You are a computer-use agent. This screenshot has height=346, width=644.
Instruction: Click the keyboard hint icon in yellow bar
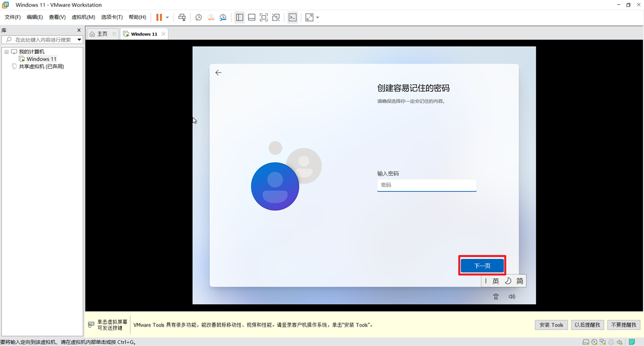coord(91,325)
